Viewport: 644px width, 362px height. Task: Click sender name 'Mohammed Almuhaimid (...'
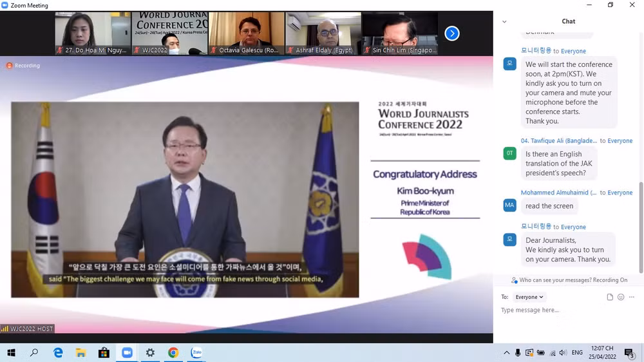[x=558, y=193]
